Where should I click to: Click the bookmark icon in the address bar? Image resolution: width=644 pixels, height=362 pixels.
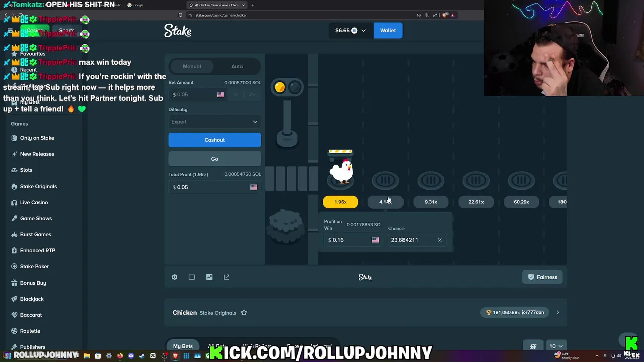[x=180, y=15]
